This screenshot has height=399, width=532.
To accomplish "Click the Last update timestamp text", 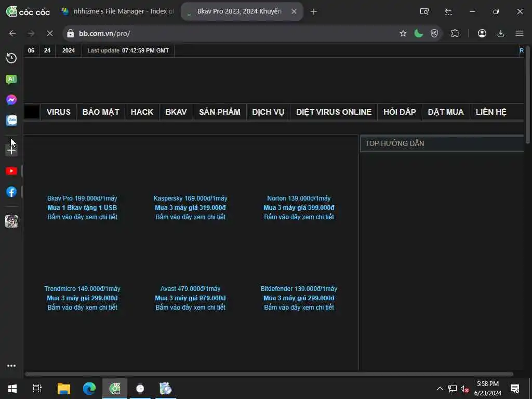I will 128,50.
